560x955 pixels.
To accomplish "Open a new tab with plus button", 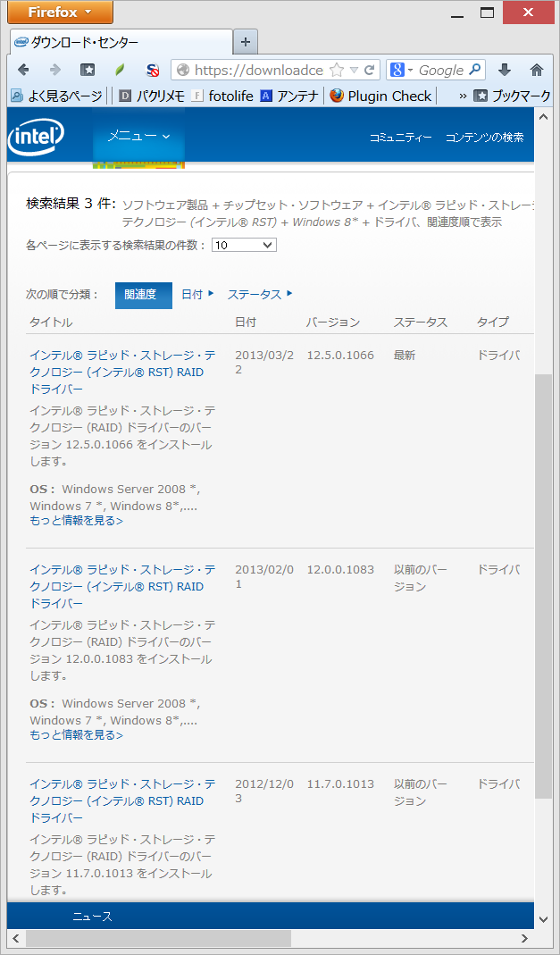I will click(x=246, y=42).
